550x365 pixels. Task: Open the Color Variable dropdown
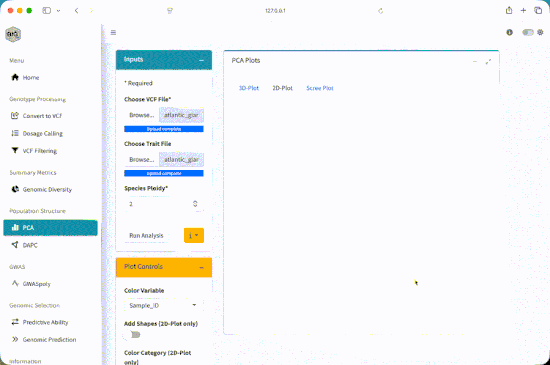click(163, 305)
